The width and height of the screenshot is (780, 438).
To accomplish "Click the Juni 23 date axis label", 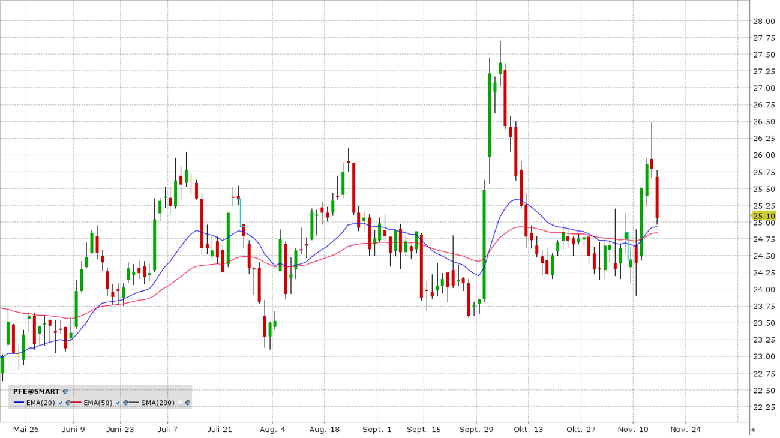I will point(120,429).
